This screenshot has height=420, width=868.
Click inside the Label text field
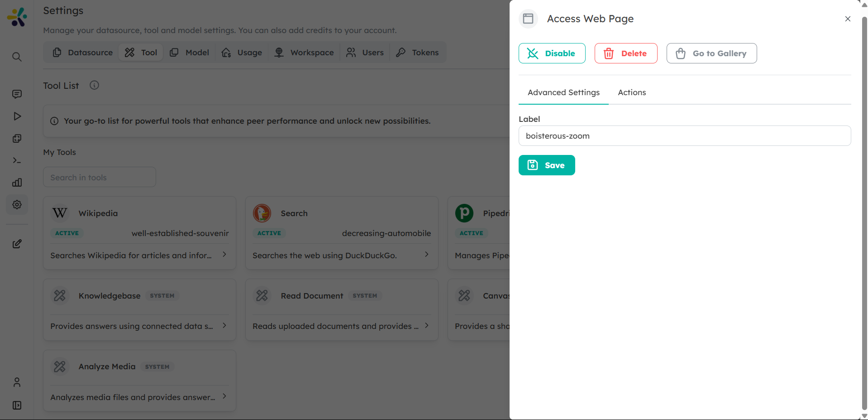(684, 135)
